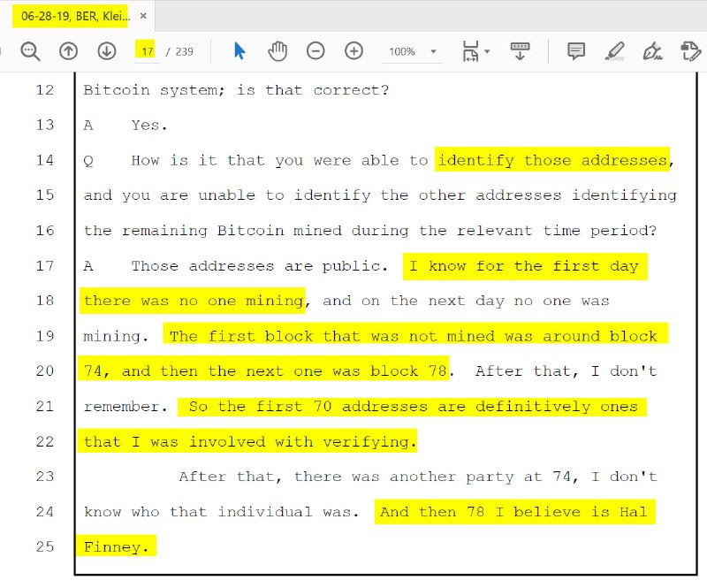
Task: Zoom in with plus button
Action: [354, 51]
